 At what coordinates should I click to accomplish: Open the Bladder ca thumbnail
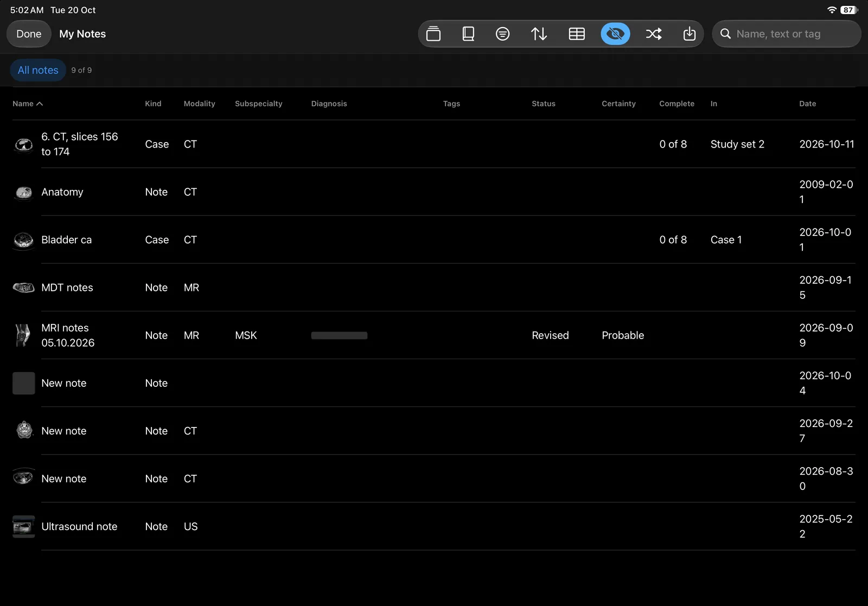tap(23, 240)
